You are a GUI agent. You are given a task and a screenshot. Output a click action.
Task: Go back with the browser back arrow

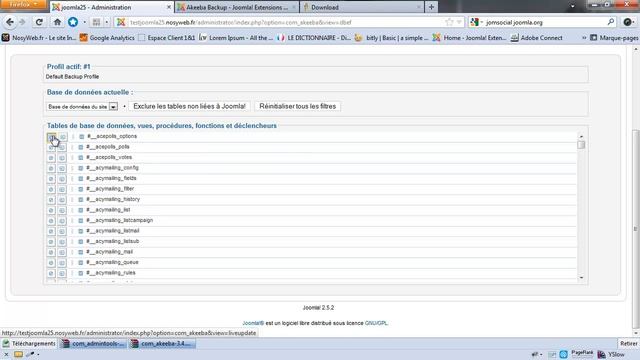(10, 22)
